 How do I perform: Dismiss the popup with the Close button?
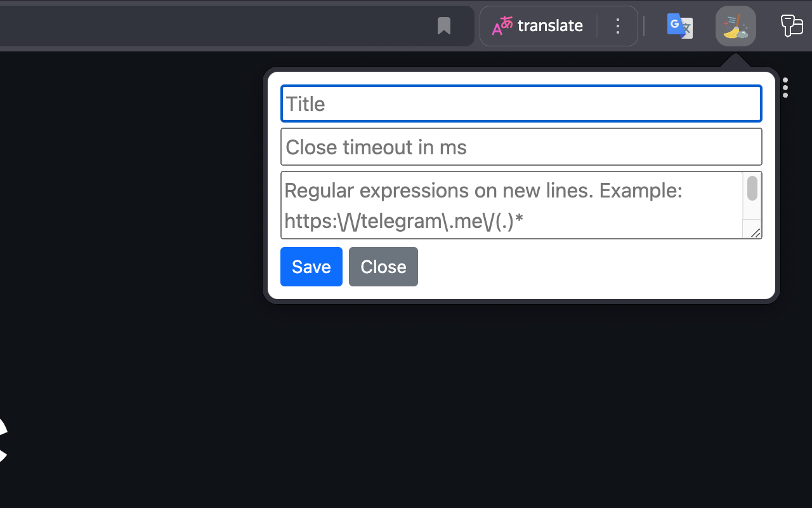coord(383,267)
